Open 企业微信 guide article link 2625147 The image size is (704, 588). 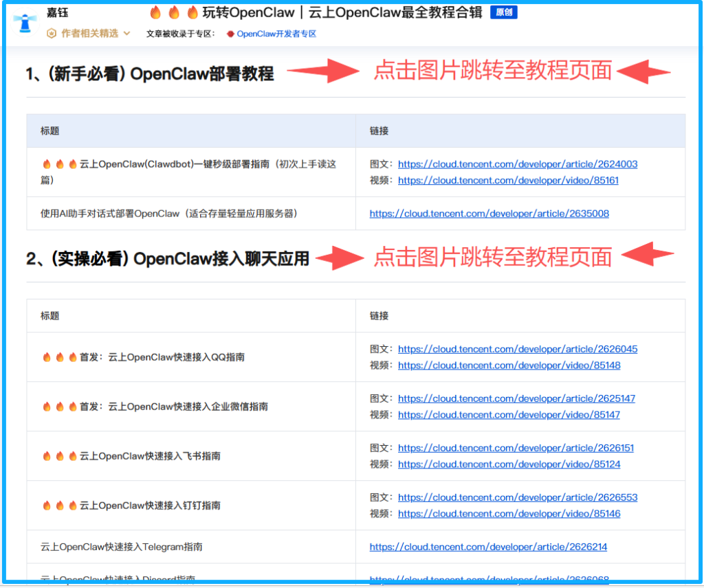point(516,398)
